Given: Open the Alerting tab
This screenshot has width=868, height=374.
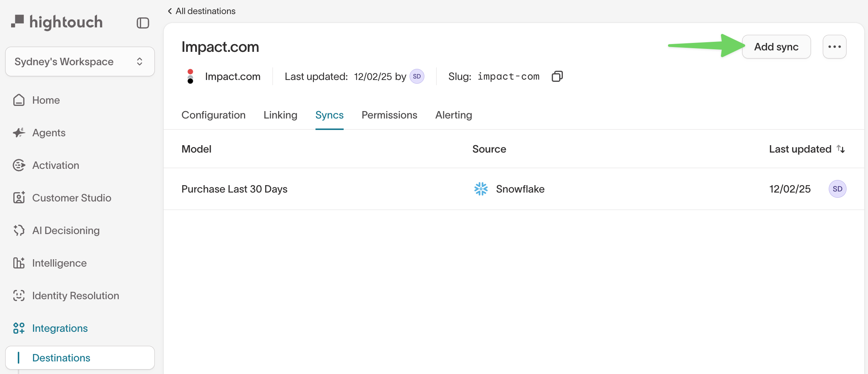Looking at the screenshot, I should (453, 115).
